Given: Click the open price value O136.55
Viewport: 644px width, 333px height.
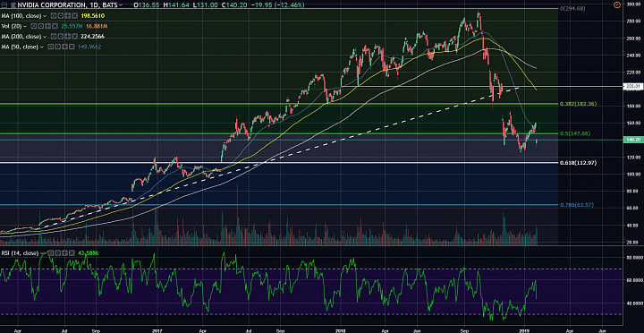Looking at the screenshot, I should coord(147,5).
